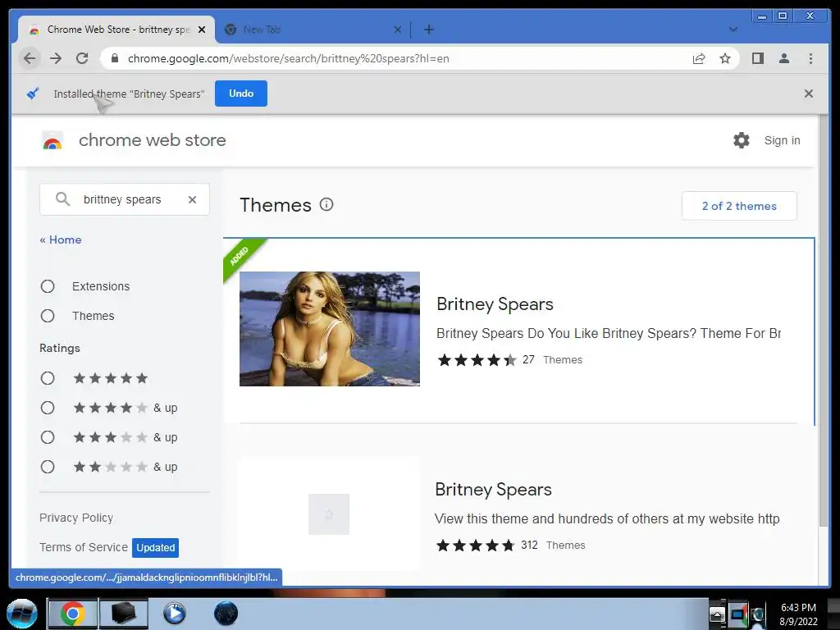Sign in to the Chrome Web Store
Screen dimensions: 840x630
[782, 140]
